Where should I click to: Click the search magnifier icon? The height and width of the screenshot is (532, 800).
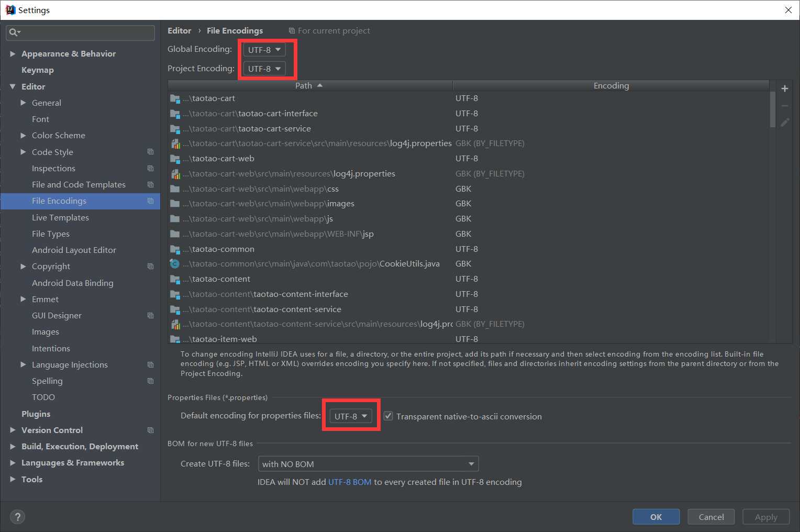point(14,32)
